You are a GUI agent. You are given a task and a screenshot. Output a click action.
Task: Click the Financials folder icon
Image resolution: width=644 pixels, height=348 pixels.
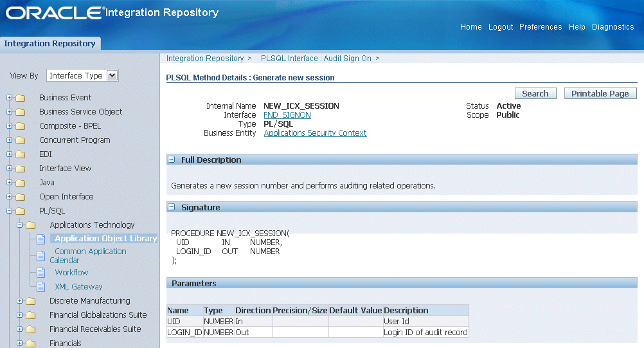click(30, 343)
